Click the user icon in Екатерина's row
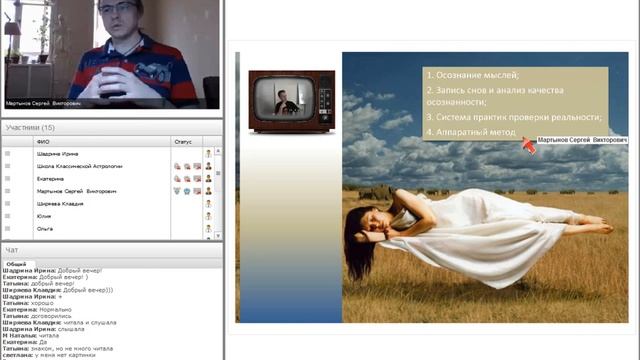Viewport: 640px width, 360px height. 208,179
